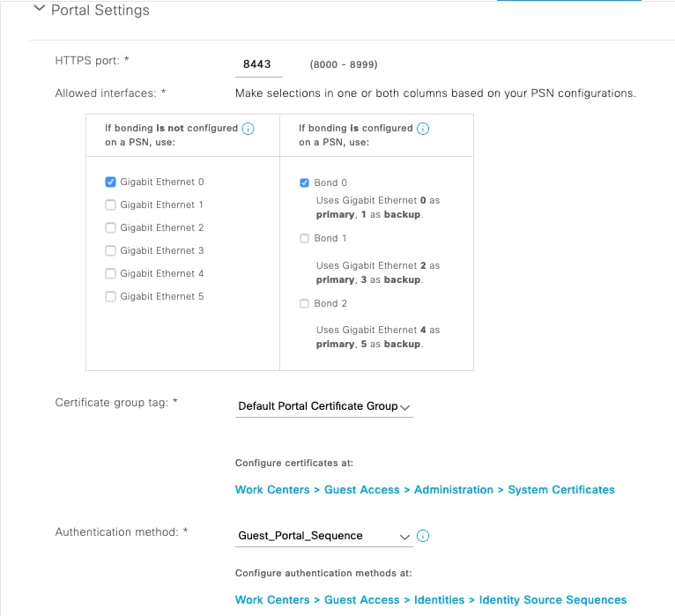Viewport: 675px width, 616px height.
Task: Click info icon beside bonding is configured
Action: [423, 129]
